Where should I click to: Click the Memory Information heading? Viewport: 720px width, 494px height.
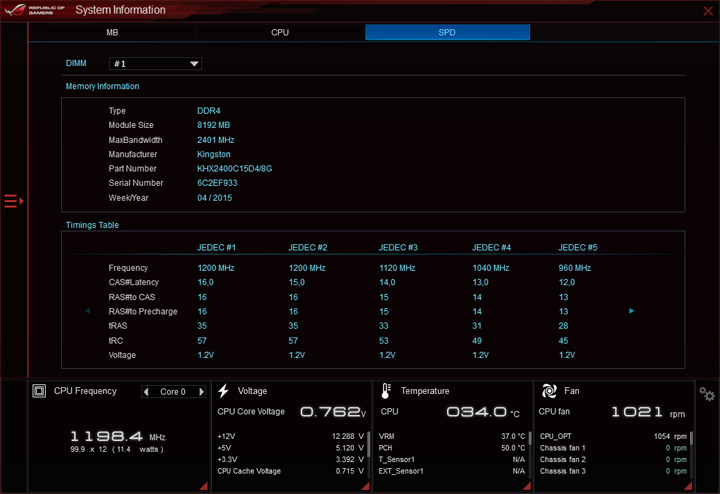(102, 86)
